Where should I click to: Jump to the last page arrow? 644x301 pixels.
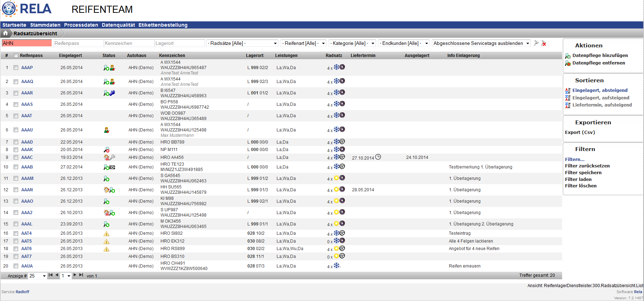[x=81, y=275]
